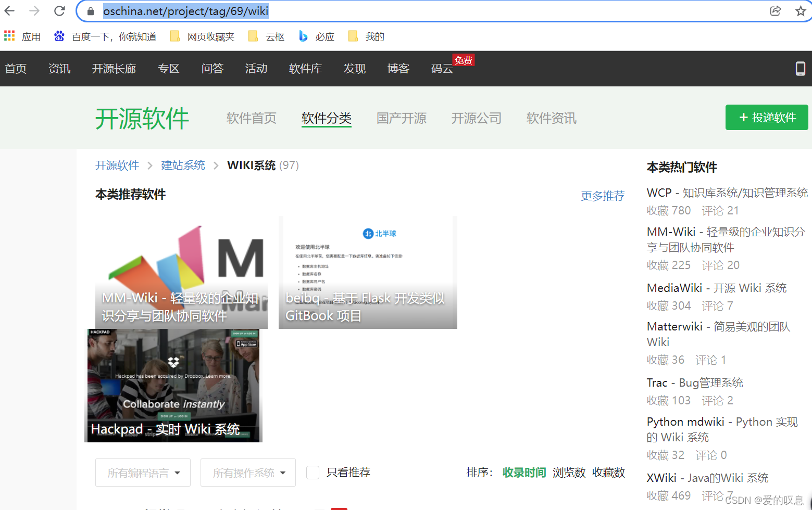Viewport: 812px width, 510px height.
Task: Click the 收藏 103 text under Trac
Action: coord(669,400)
